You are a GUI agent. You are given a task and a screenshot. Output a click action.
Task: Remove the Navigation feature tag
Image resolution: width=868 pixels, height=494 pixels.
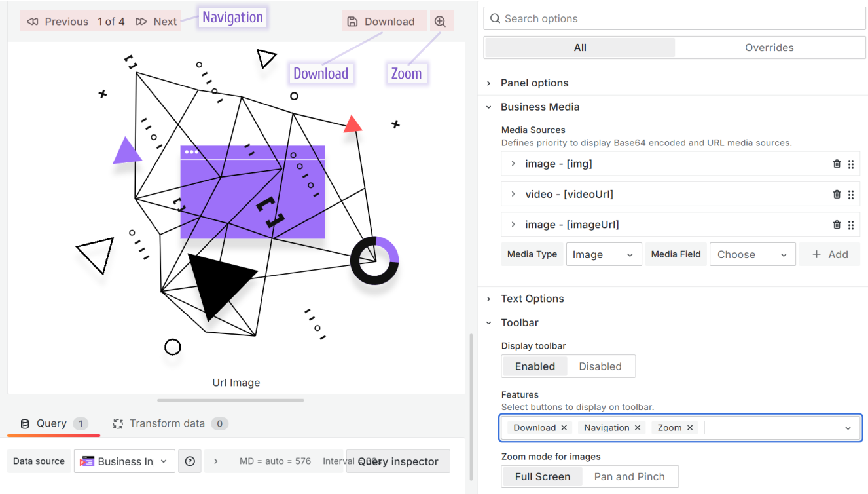[637, 428]
